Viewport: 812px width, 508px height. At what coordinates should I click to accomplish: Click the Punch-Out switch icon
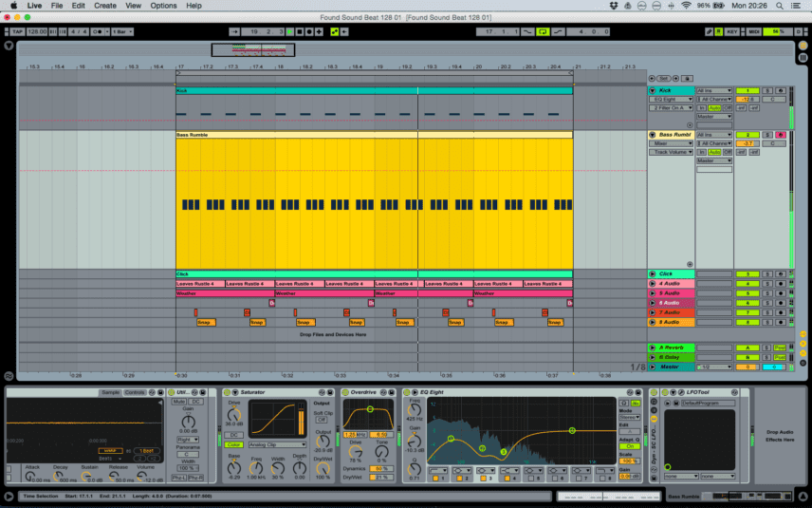[x=558, y=31]
